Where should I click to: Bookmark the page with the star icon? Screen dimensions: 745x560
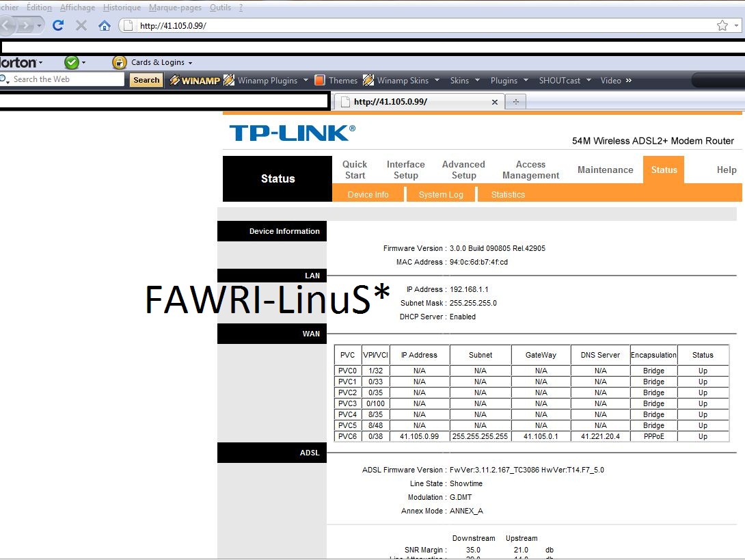pyautogui.click(x=722, y=25)
